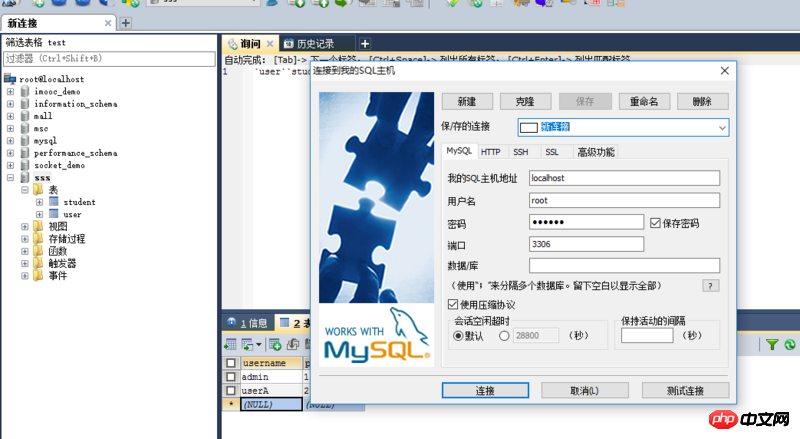
Task: Click the green refresh icon beside filter
Action: [x=790, y=345]
